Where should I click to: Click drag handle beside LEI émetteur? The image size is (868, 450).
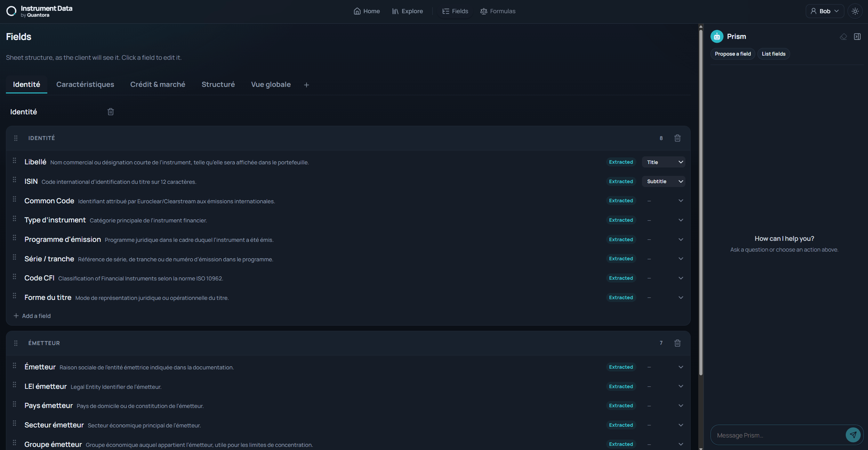14,385
